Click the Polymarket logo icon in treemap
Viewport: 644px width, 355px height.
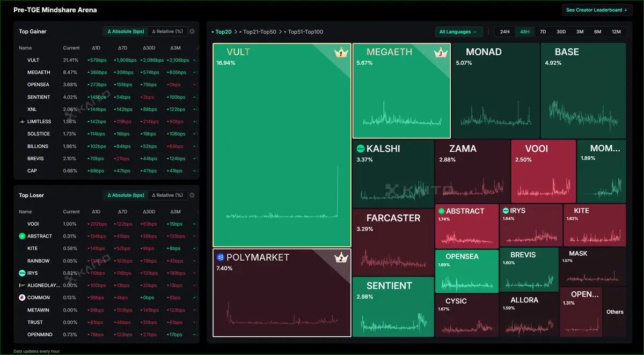(x=220, y=257)
